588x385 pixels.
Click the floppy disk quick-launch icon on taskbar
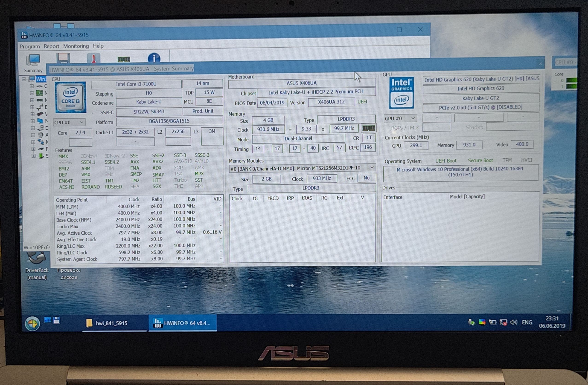point(57,320)
